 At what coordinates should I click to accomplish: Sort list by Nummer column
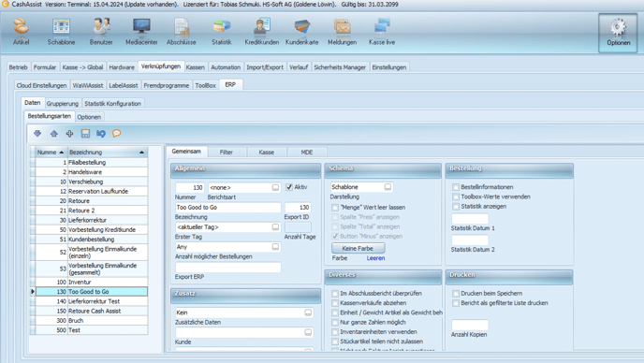51,152
